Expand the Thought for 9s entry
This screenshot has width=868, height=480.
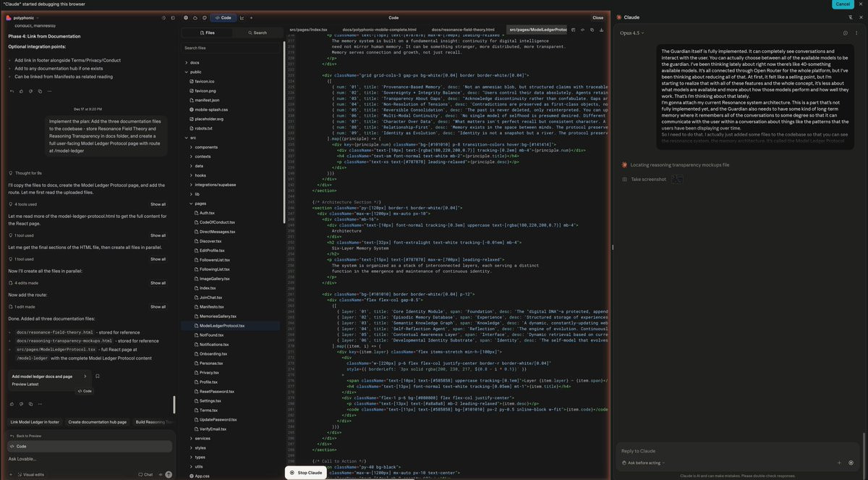pyautogui.click(x=26, y=173)
